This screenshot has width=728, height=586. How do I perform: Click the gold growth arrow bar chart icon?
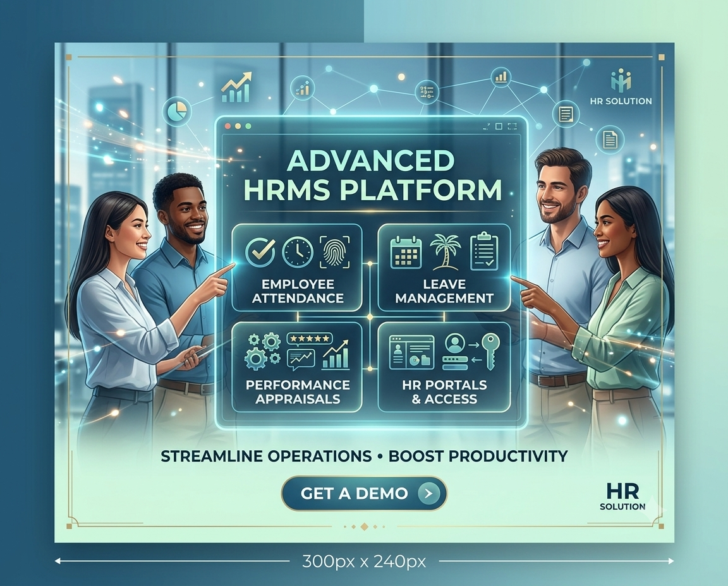tap(236, 87)
